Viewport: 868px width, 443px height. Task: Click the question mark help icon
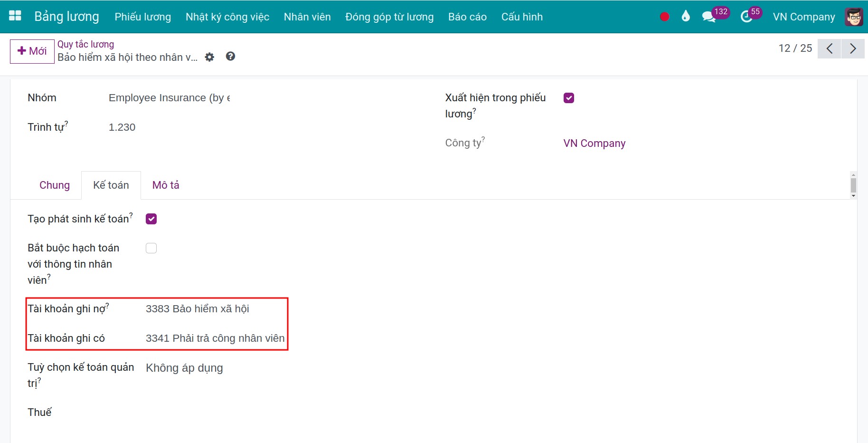[x=230, y=57]
